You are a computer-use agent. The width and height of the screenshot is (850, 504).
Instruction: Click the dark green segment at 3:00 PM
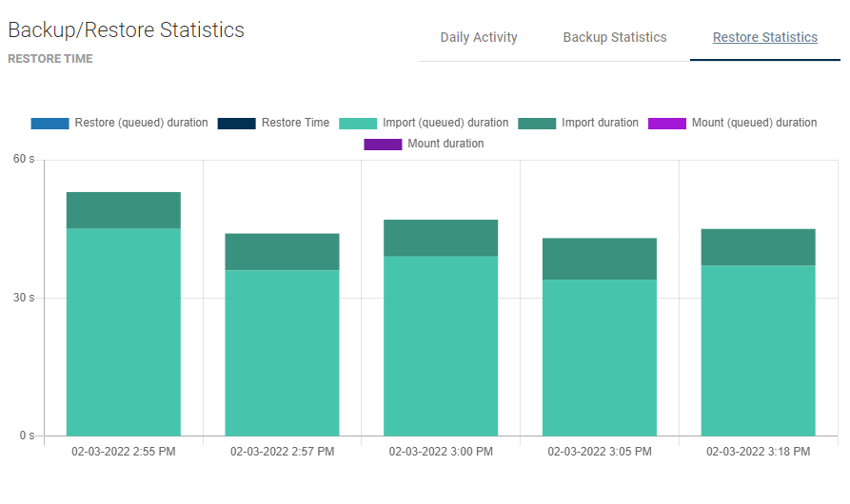pyautogui.click(x=441, y=238)
